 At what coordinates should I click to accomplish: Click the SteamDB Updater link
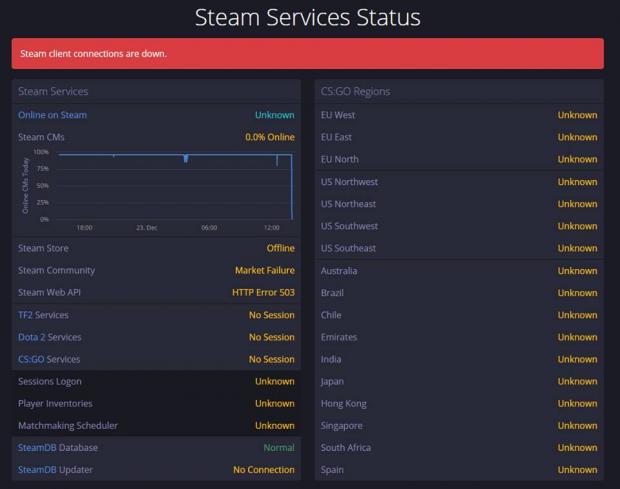tap(56, 470)
